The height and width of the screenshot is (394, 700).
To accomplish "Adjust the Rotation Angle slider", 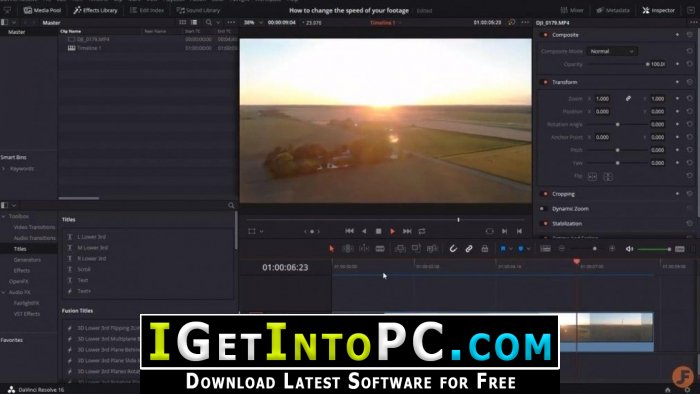I will [x=618, y=124].
